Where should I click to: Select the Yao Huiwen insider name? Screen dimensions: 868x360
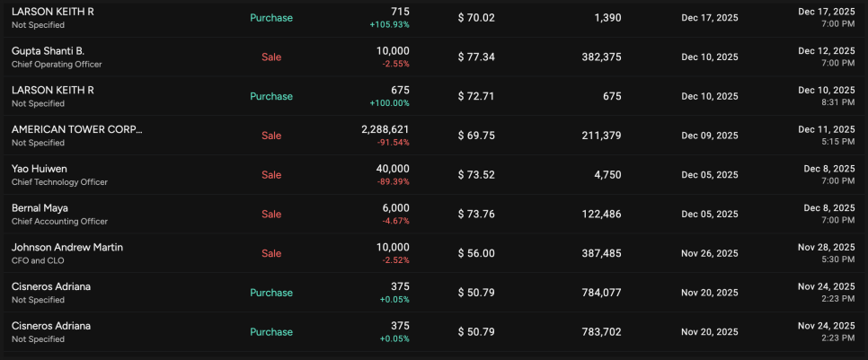[40, 169]
